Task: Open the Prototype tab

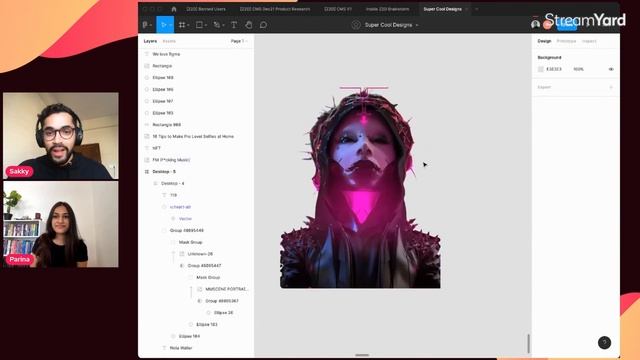Action: coord(566,41)
